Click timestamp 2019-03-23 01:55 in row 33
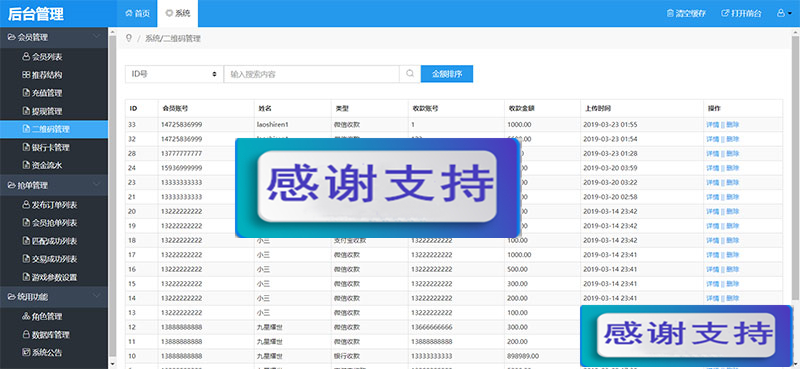The width and height of the screenshot is (800, 369). (610, 125)
